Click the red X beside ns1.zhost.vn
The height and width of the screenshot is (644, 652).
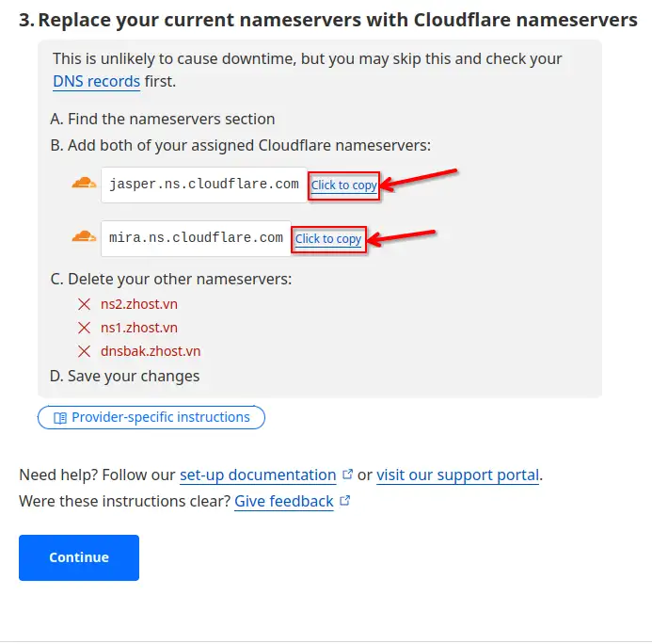[85, 328]
